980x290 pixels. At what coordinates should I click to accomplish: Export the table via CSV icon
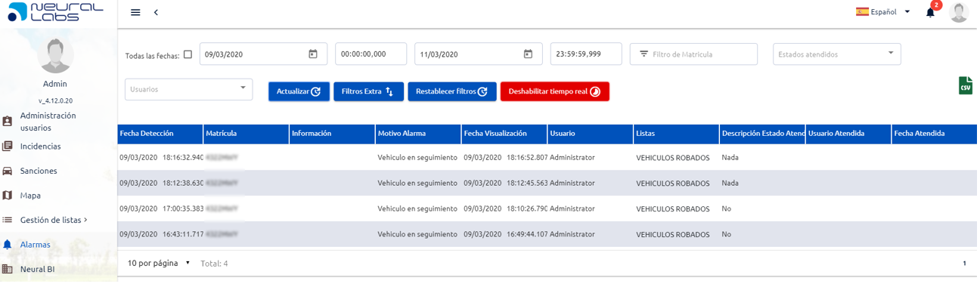[965, 85]
